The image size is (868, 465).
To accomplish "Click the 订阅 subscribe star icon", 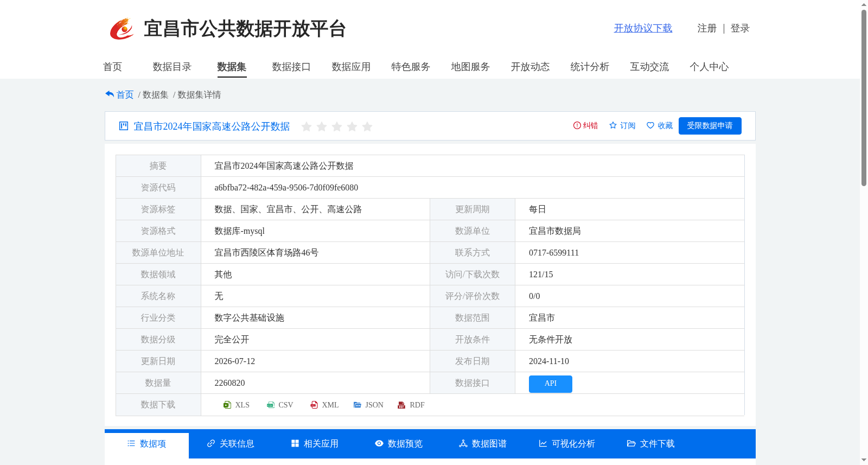I will click(x=613, y=125).
